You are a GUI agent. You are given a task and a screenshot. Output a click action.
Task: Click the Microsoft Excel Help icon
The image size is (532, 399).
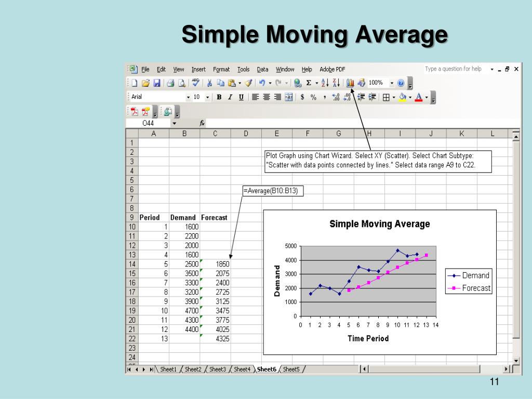click(x=401, y=83)
